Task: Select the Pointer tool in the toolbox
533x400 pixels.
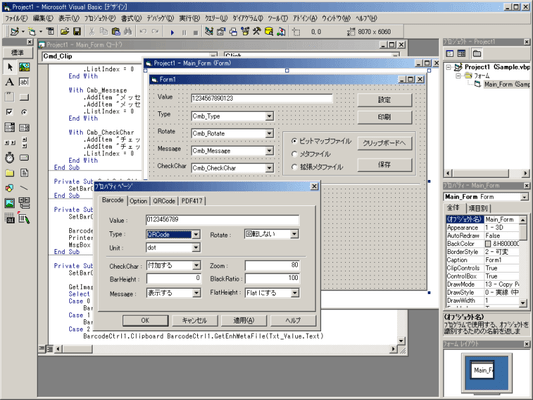Action: coord(10,67)
